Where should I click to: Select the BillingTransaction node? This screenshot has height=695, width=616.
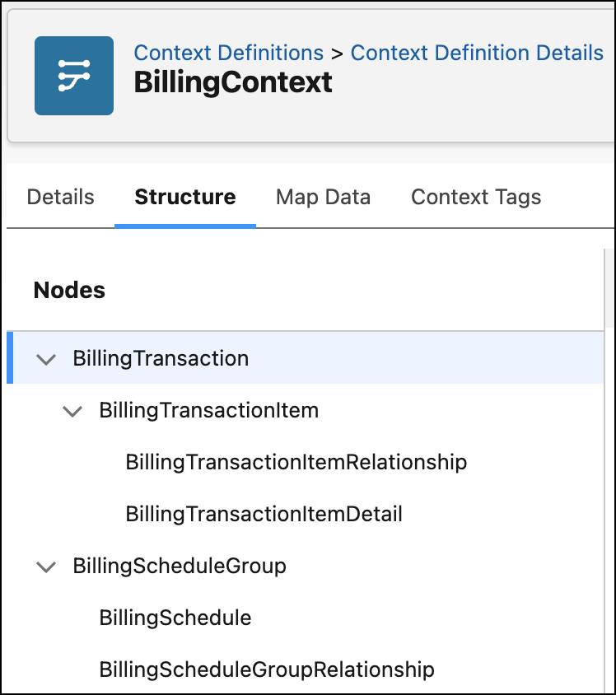point(161,358)
